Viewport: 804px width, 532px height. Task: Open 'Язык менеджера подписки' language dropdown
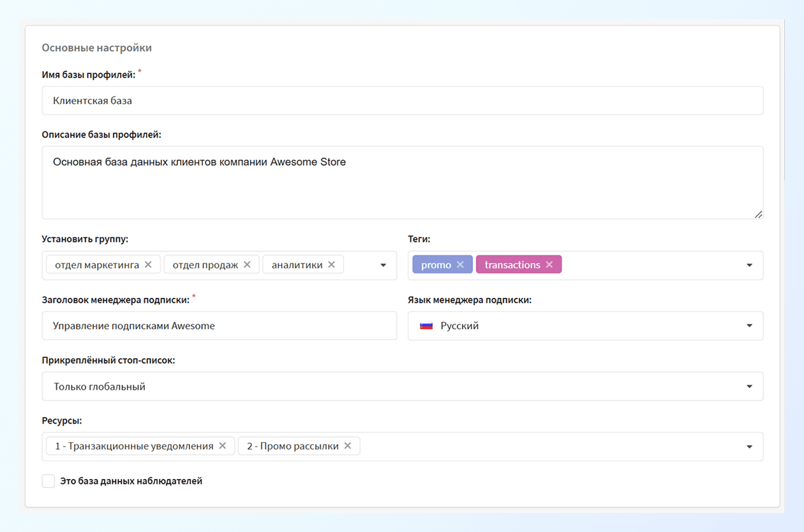point(749,326)
